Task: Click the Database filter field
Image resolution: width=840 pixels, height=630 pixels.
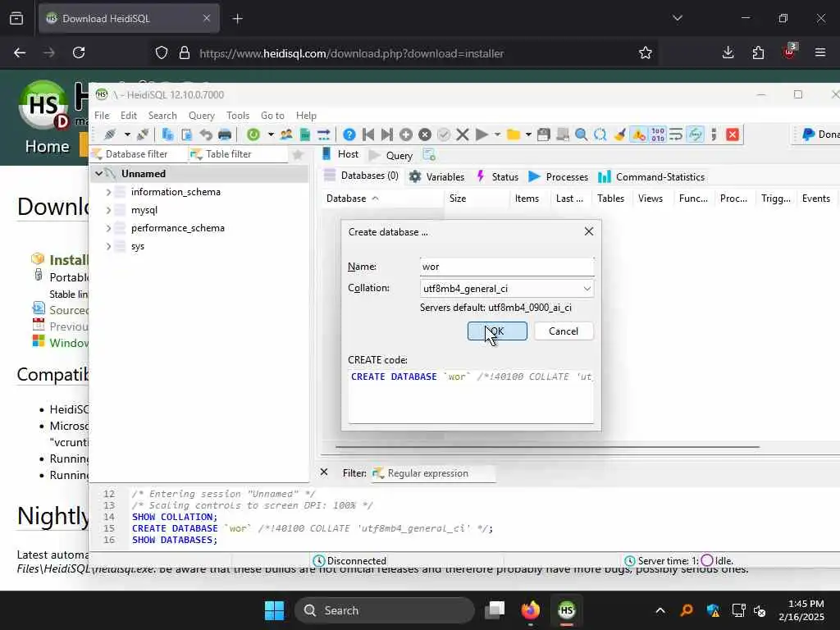Action: [x=138, y=154]
